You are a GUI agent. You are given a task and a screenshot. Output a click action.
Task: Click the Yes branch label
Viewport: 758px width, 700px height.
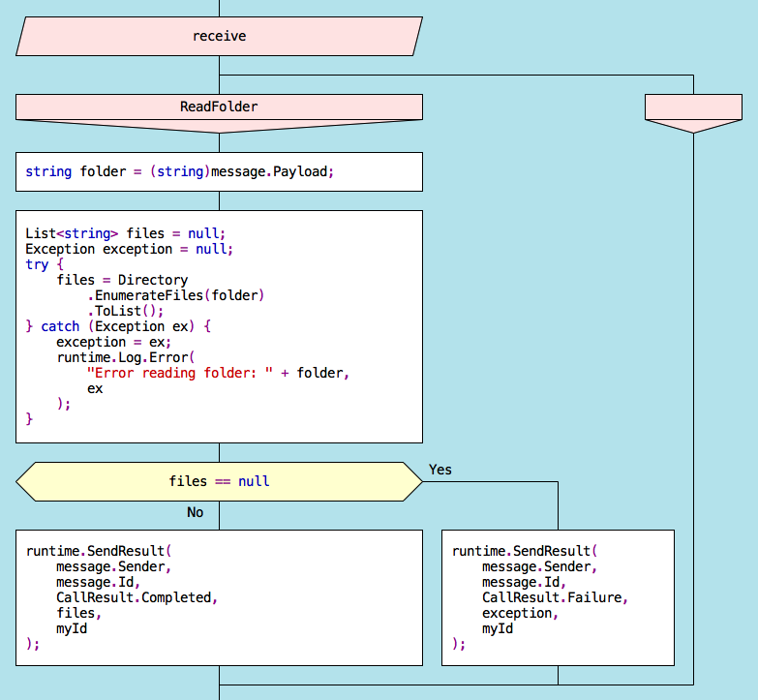point(440,470)
